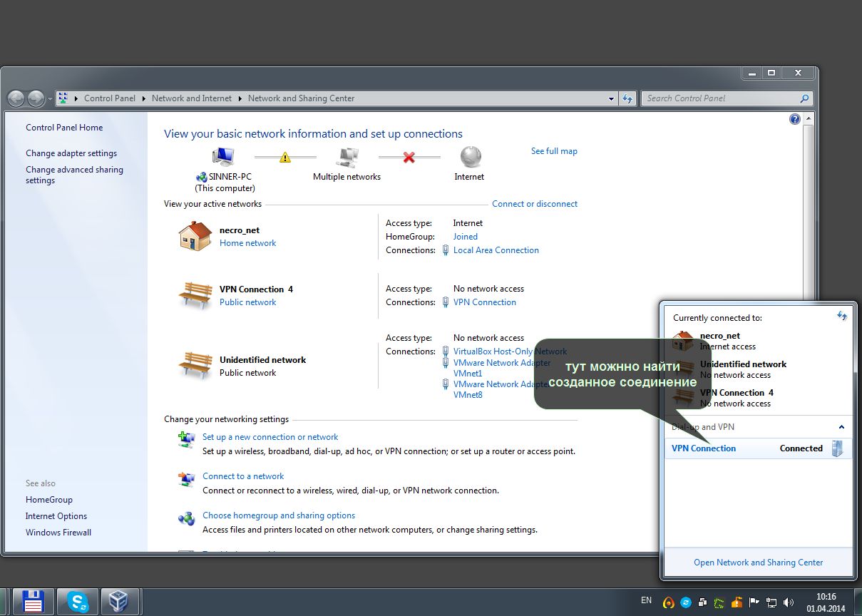This screenshot has height=616, width=862.
Task: Select Control Panel breadcrumb item
Action: [109, 98]
